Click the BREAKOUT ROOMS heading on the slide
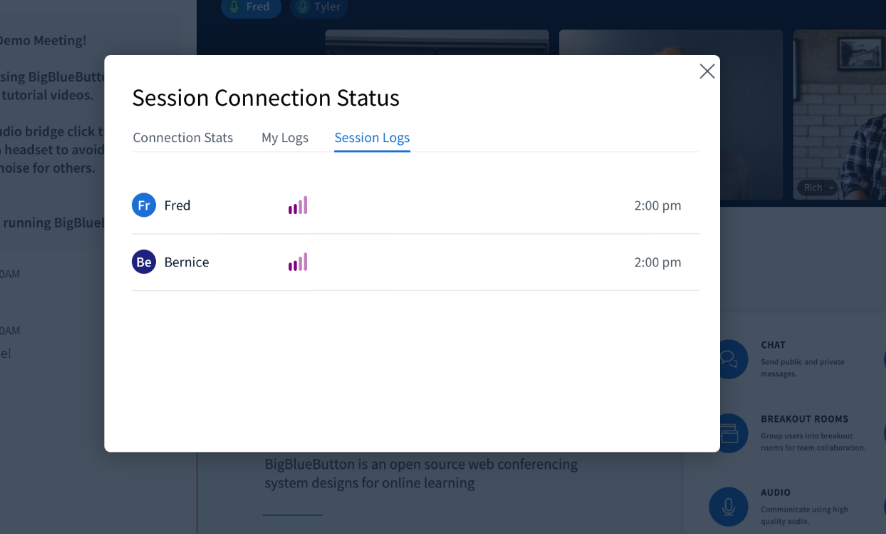The height and width of the screenshot is (534, 886). [805, 419]
